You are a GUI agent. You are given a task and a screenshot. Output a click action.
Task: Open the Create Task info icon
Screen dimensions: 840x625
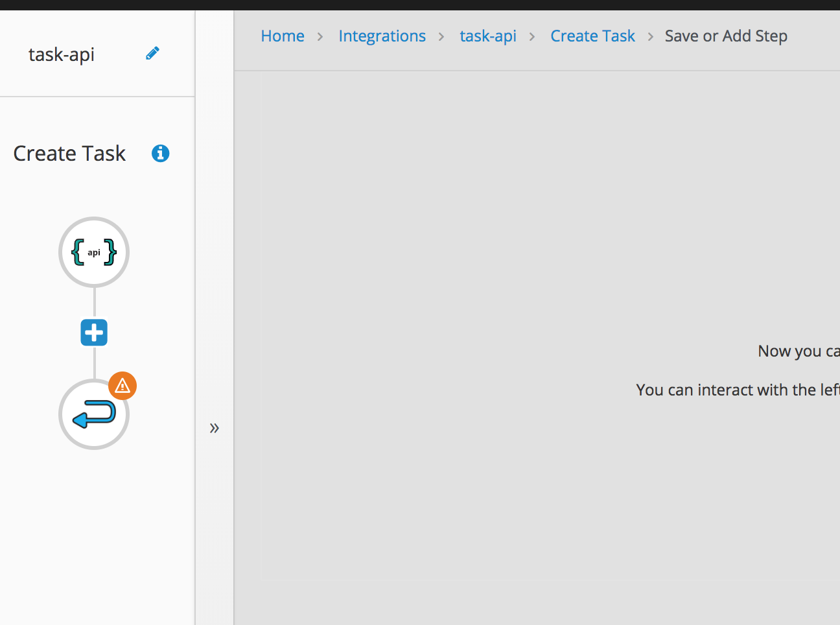(160, 153)
